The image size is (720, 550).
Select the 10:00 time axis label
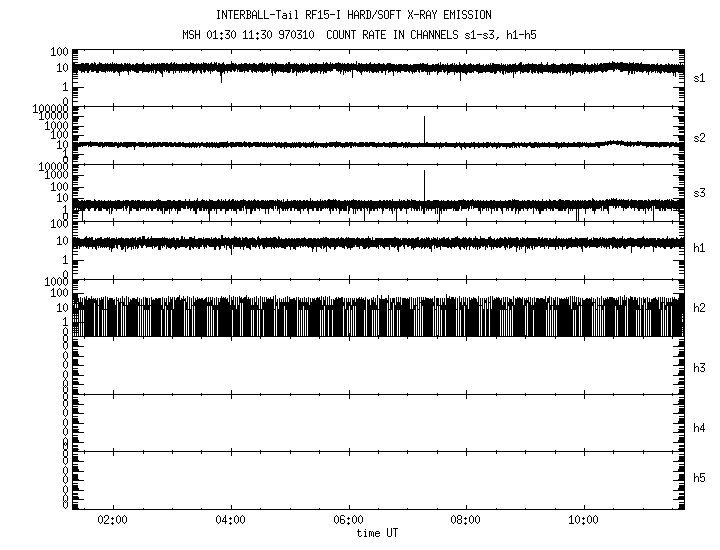pyautogui.click(x=583, y=520)
